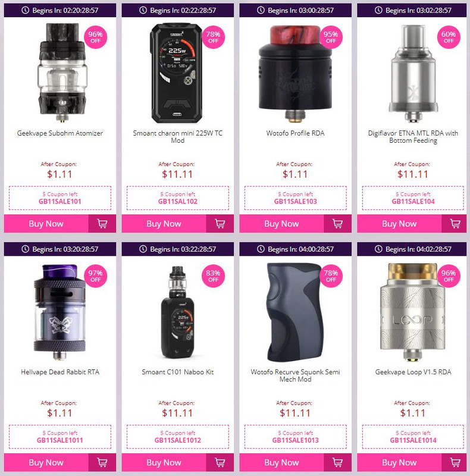Image resolution: width=470 pixels, height=476 pixels.
Task: Add Geekvape Subohm Atomizer to cart
Action: (x=102, y=224)
